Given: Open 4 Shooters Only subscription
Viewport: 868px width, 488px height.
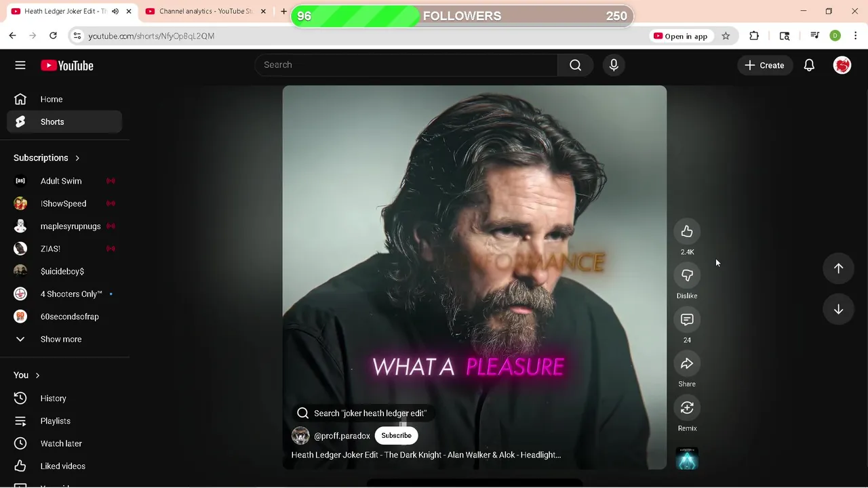Looking at the screenshot, I should pos(64,294).
